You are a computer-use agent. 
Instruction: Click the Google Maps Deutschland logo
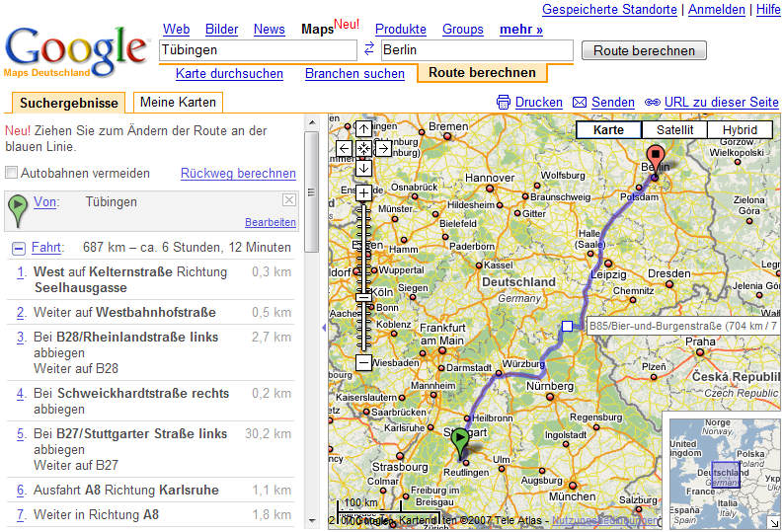pos(76,52)
